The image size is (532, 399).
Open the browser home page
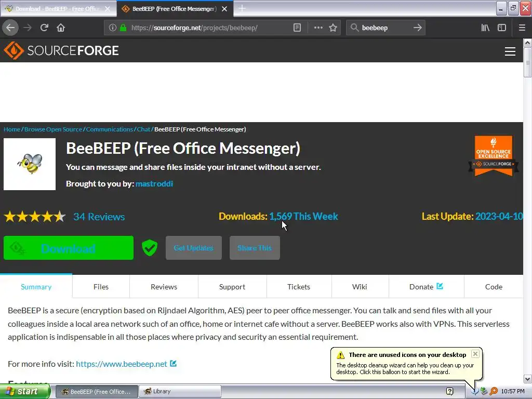pos(61,28)
